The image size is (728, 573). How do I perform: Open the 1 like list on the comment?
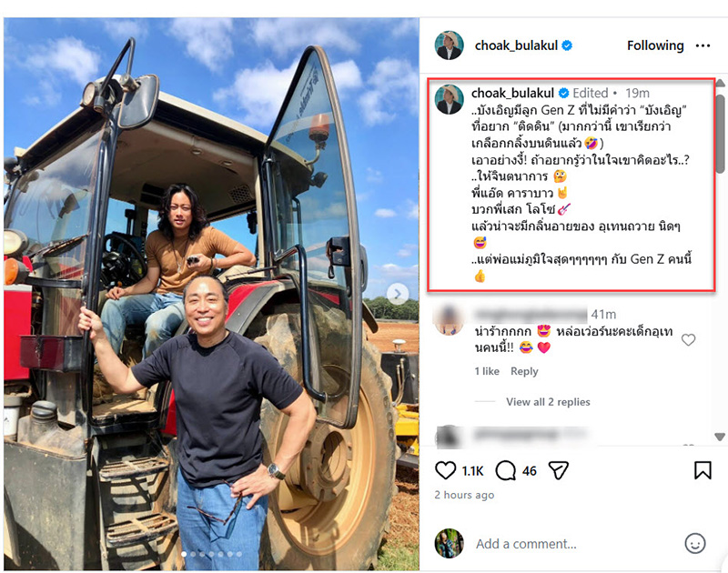pos(487,371)
